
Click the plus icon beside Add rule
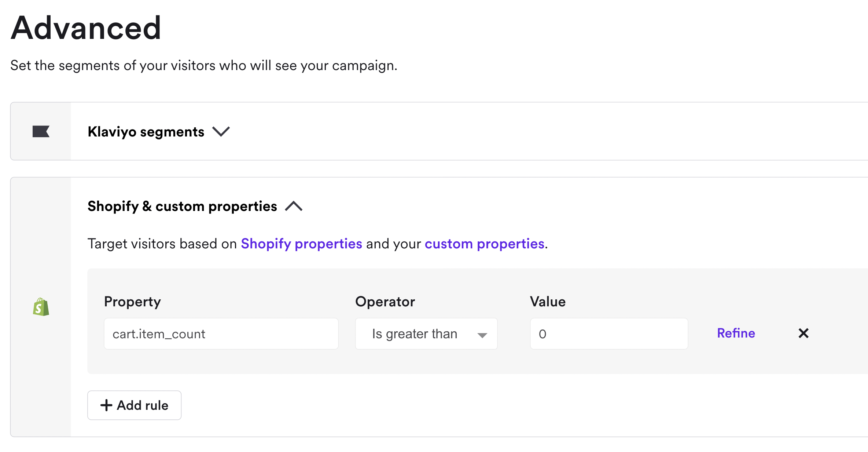tap(106, 405)
